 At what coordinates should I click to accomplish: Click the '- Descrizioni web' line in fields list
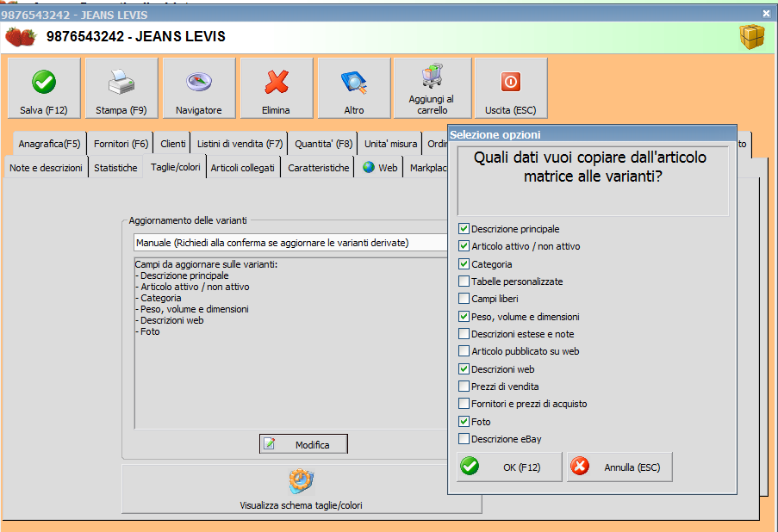[x=169, y=320]
